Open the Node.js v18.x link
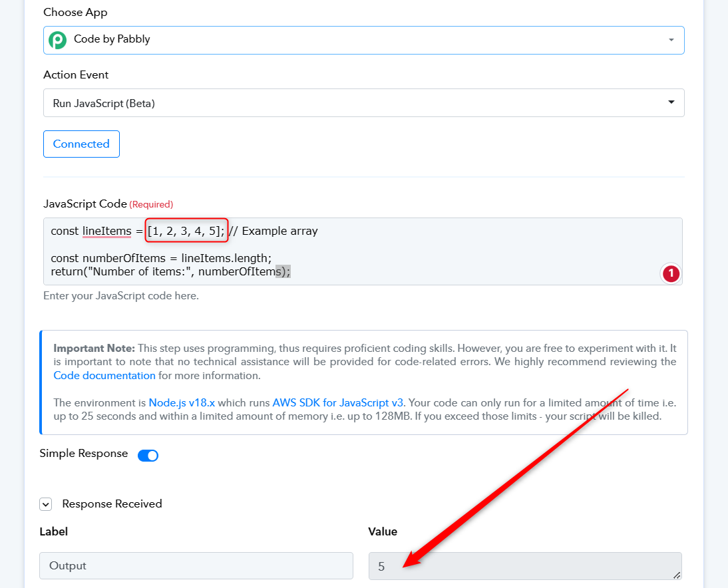The height and width of the screenshot is (588, 728). tap(182, 403)
